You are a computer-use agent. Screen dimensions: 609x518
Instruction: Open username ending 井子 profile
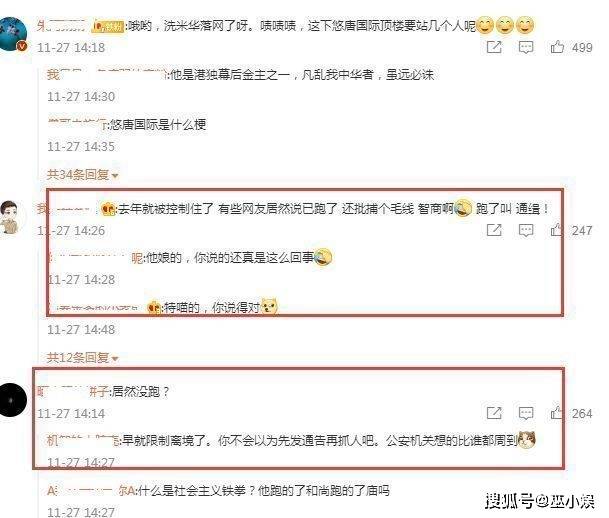point(73,391)
